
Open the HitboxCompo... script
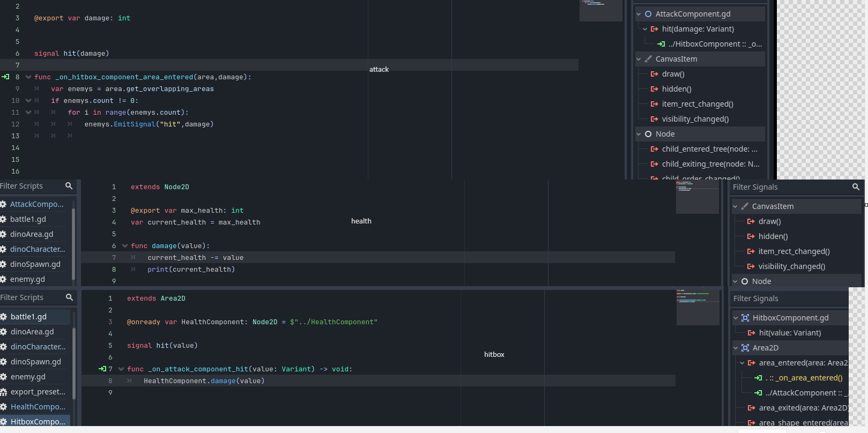(35, 422)
